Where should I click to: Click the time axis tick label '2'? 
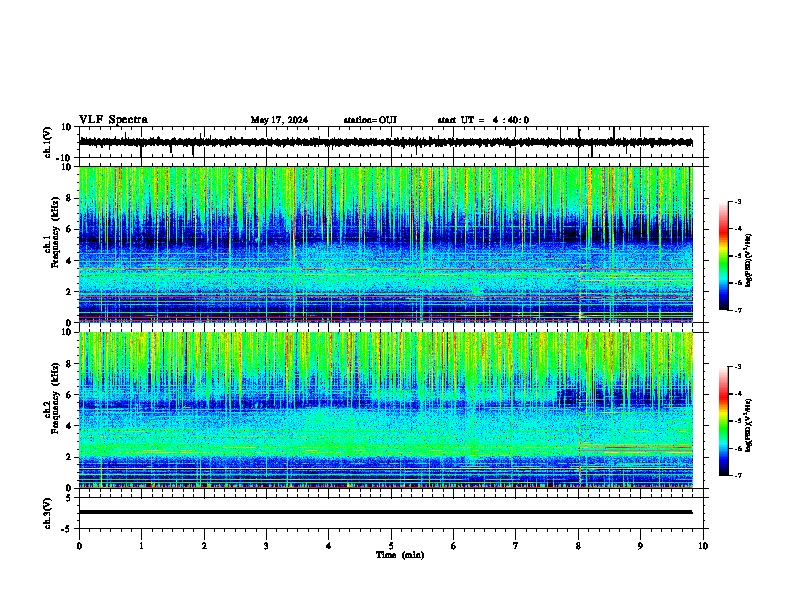[x=204, y=546]
